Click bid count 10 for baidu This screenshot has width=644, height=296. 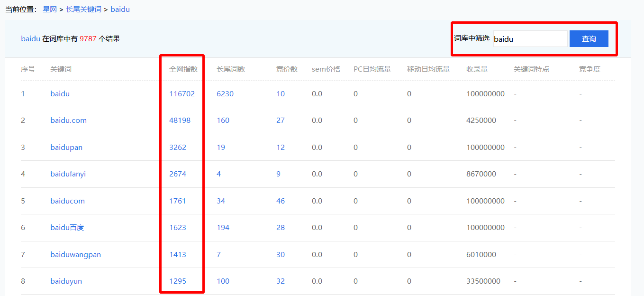(281, 94)
